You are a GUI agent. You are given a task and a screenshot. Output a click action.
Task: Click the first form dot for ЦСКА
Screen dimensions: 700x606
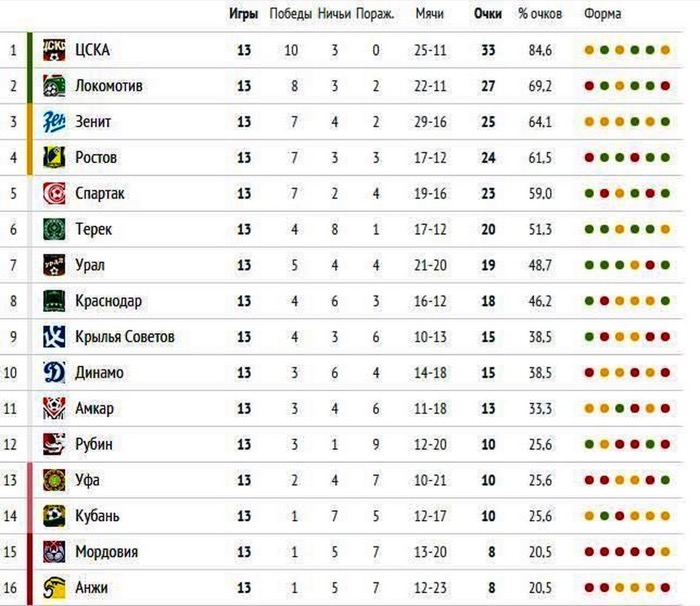pyautogui.click(x=590, y=50)
